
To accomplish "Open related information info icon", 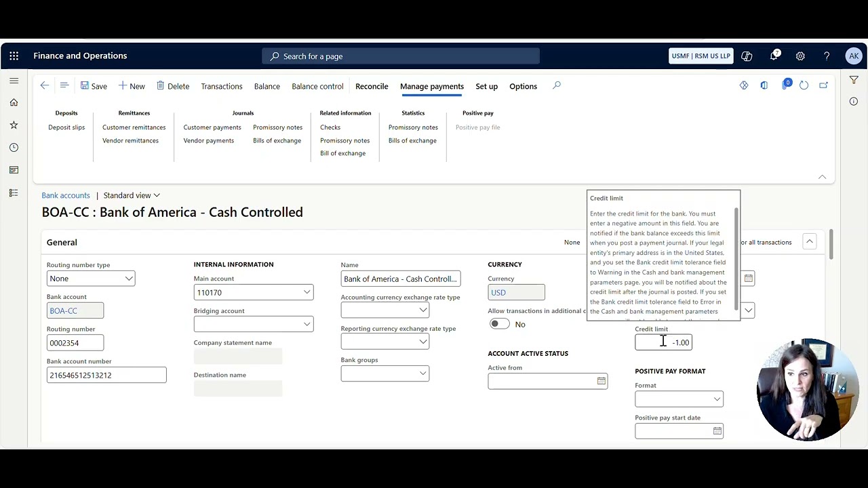I will click(x=854, y=102).
